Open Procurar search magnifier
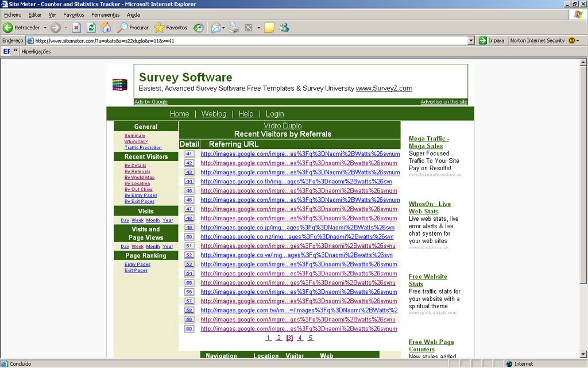588x368 pixels. tap(133, 28)
